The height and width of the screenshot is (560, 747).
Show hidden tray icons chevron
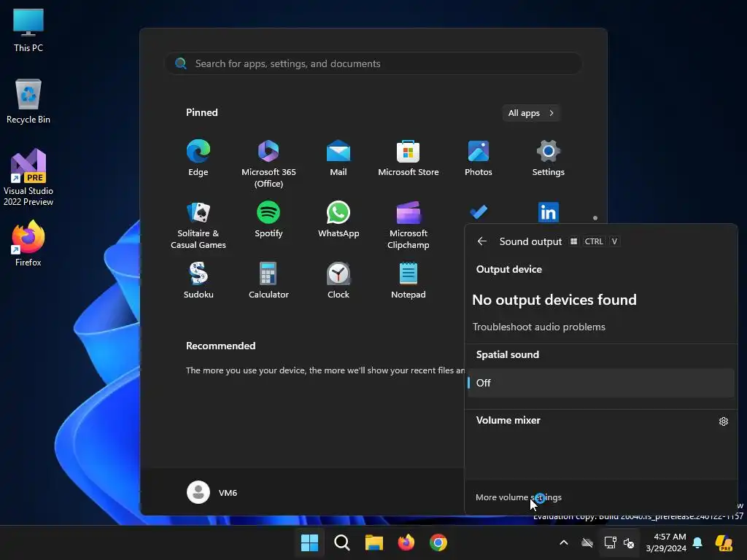(x=564, y=542)
